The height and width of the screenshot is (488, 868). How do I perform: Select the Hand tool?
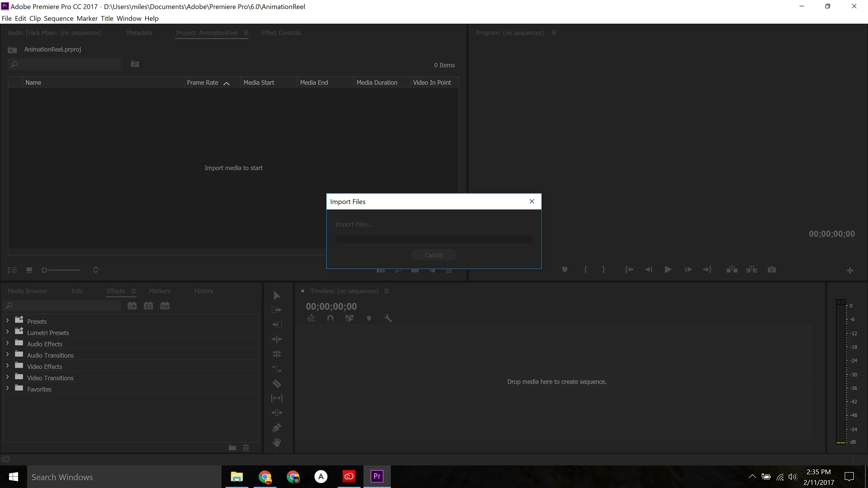click(x=277, y=442)
